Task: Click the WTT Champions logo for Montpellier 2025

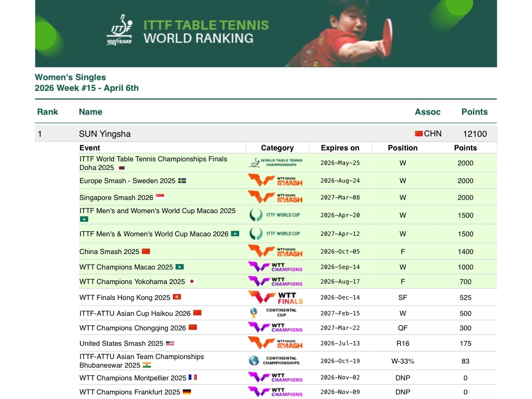Action: click(x=275, y=377)
